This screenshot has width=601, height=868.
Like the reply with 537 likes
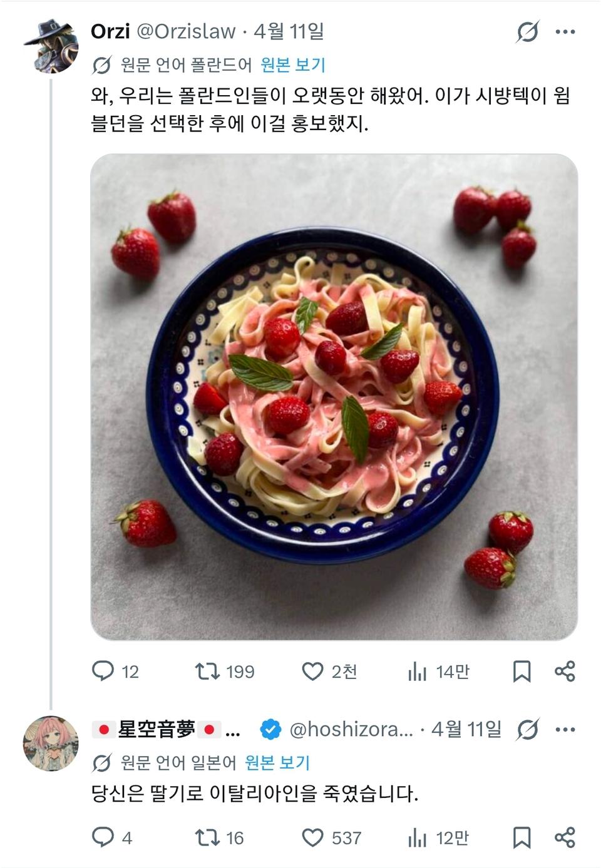coord(312,837)
